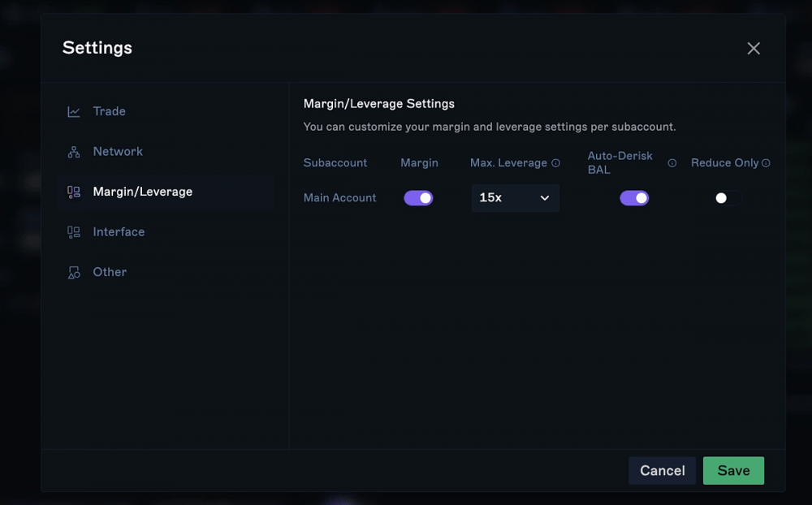Click the Reduce Only info icon
This screenshot has width=812, height=505.
766,163
